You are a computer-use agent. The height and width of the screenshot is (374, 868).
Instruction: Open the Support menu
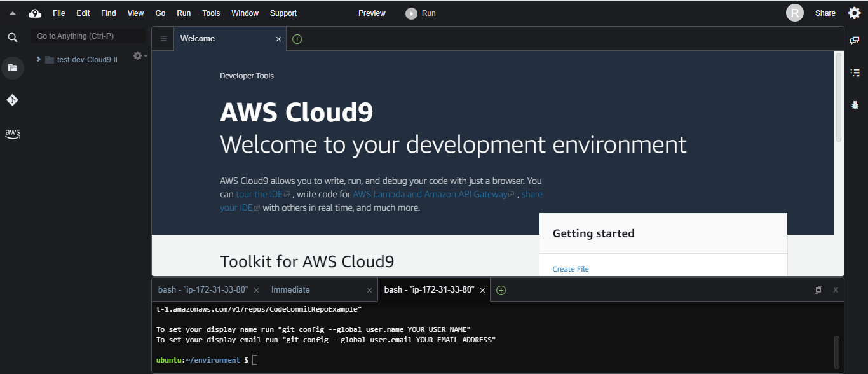point(283,13)
